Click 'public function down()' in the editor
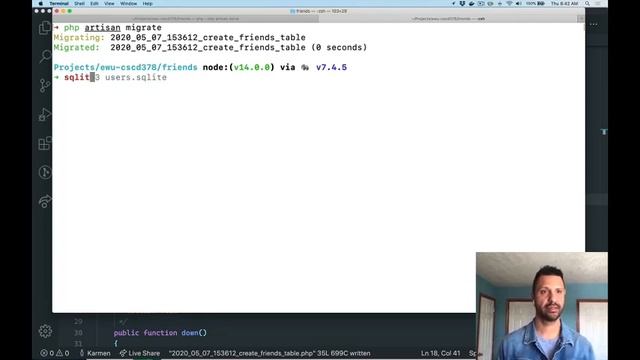640x360 pixels. (160, 333)
